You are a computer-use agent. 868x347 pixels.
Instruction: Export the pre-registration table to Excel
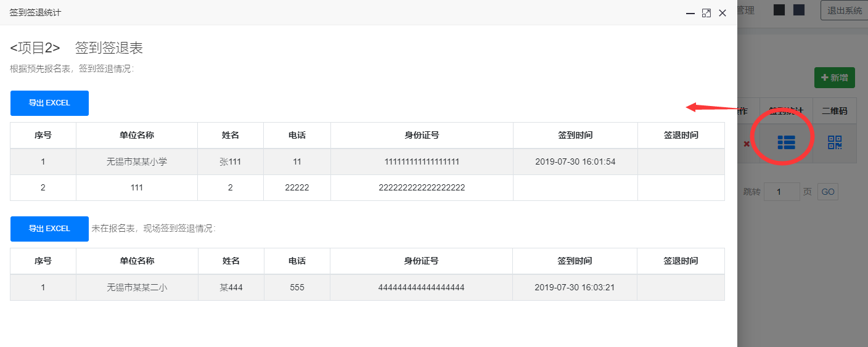point(49,103)
